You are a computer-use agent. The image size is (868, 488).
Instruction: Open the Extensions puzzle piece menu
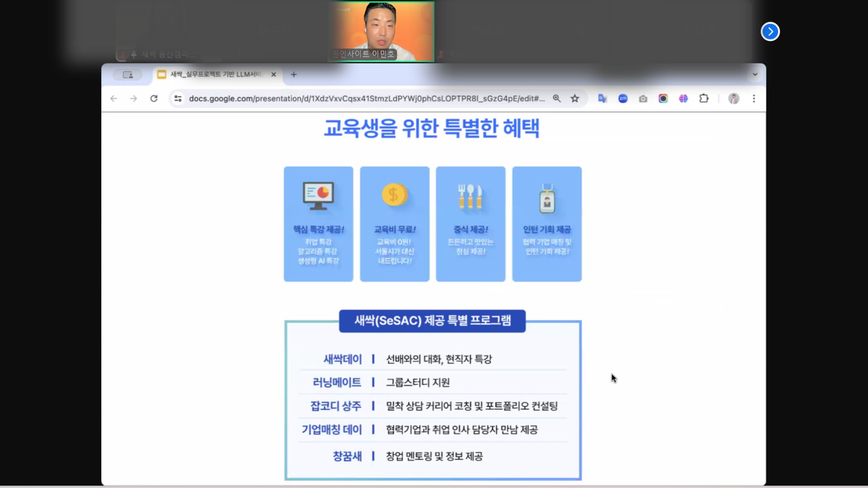click(x=704, y=99)
